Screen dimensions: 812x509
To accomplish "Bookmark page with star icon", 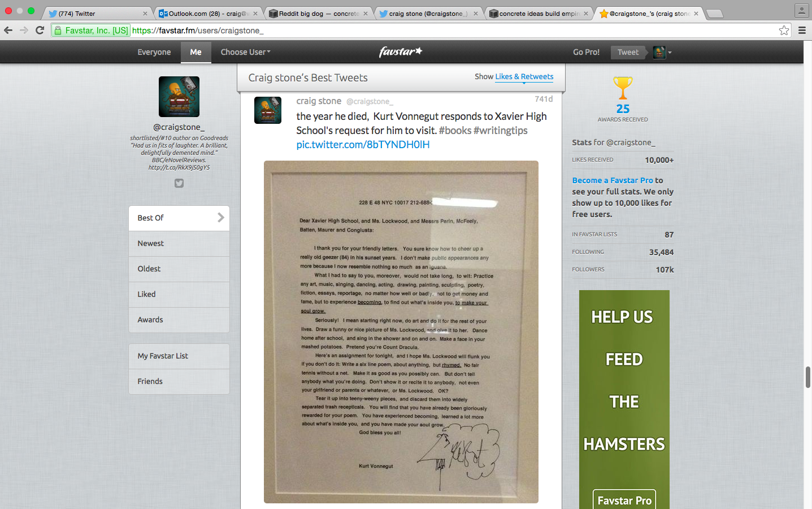I will pyautogui.click(x=784, y=31).
